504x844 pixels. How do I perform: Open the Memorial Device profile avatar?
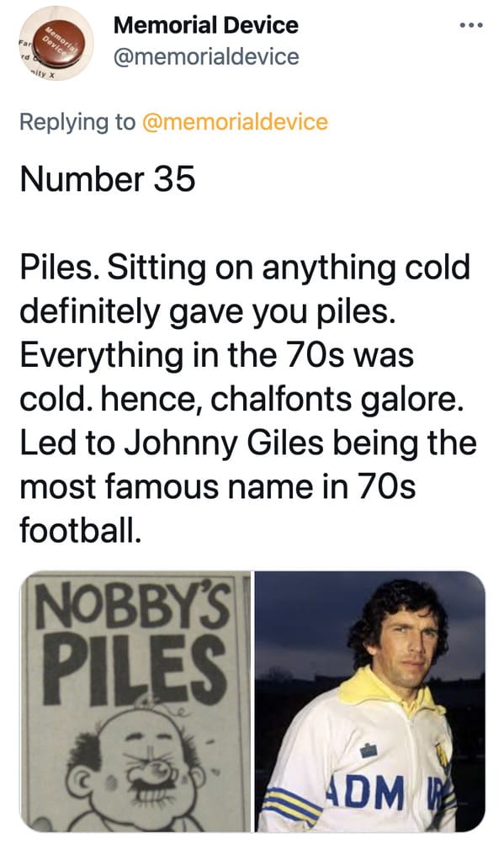tap(56, 44)
